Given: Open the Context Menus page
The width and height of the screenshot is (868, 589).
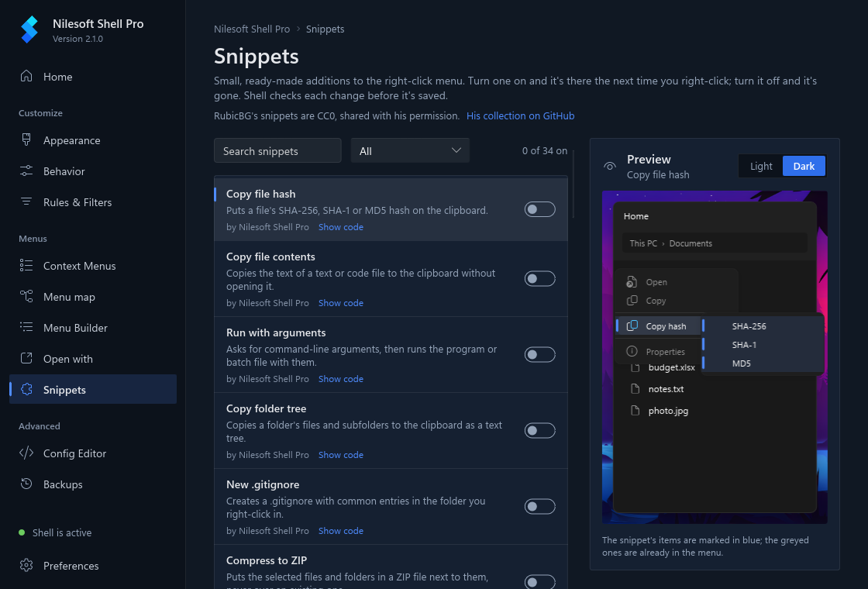Looking at the screenshot, I should pyautogui.click(x=93, y=266).
